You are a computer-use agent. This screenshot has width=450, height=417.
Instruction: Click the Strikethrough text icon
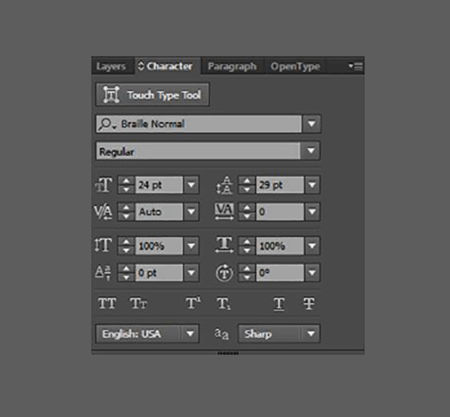309,304
